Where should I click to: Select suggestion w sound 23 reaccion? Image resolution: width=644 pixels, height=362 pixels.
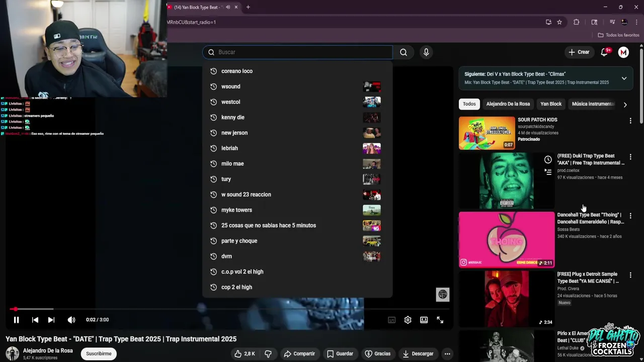pos(297,195)
